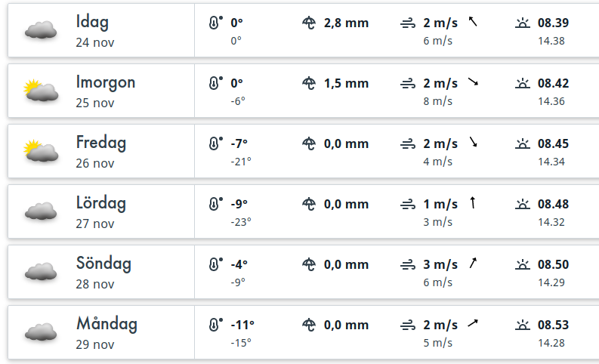Click the wind direction arrow for Lördag

pos(473,202)
